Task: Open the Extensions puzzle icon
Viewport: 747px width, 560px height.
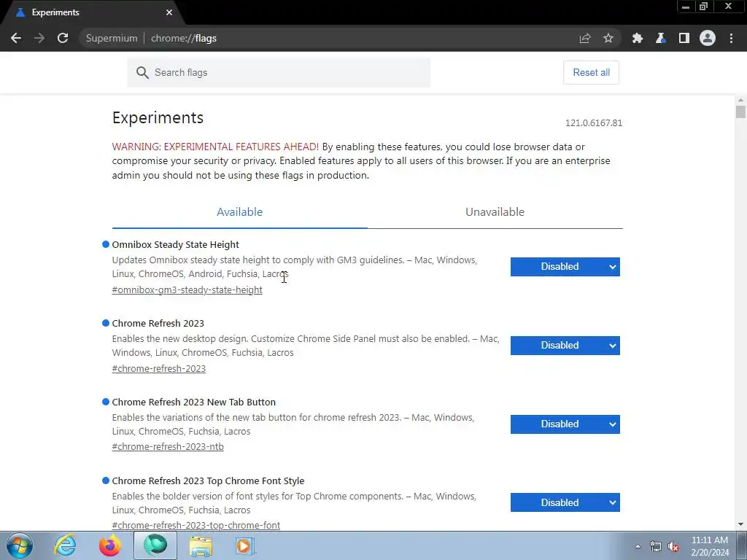Action: 638,38
